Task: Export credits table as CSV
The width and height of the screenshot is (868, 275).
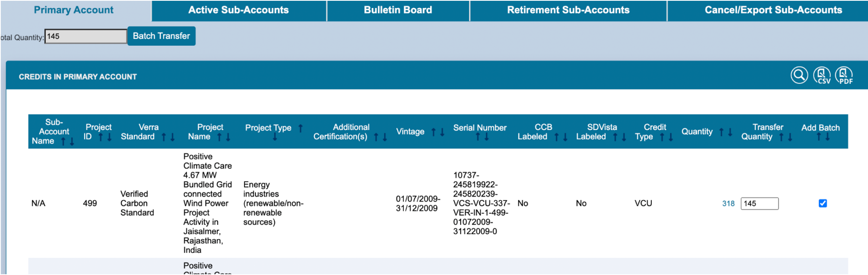Action: coord(821,75)
